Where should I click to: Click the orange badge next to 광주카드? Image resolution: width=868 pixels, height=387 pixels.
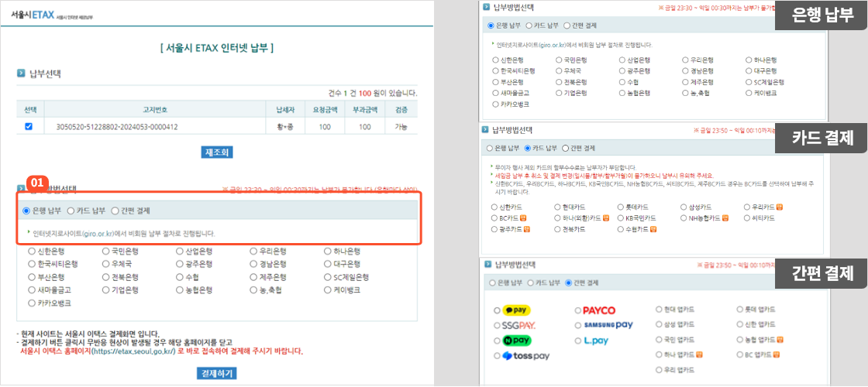tap(526, 229)
